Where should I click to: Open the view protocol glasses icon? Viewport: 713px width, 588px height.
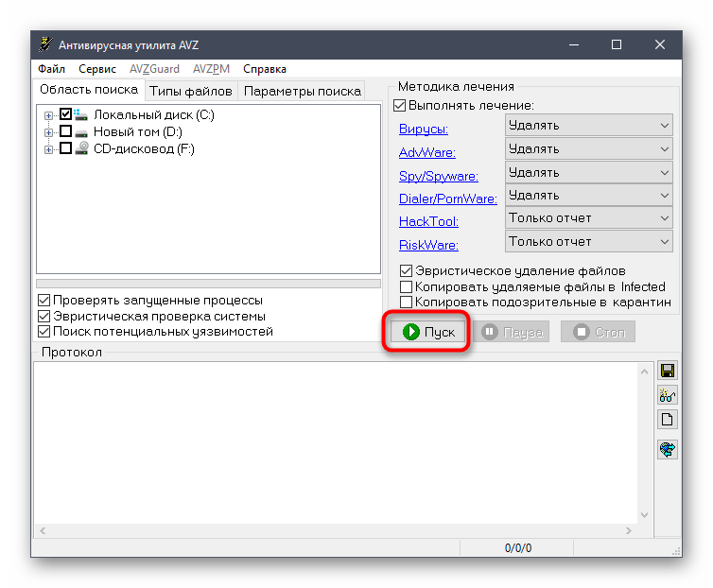[667, 395]
